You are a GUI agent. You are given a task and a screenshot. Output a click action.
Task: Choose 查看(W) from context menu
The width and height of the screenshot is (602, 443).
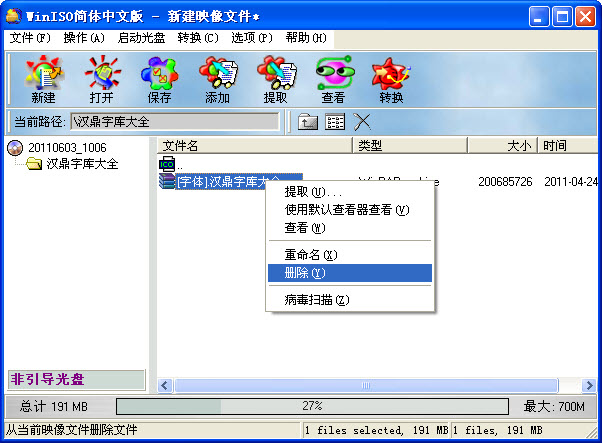coord(350,228)
